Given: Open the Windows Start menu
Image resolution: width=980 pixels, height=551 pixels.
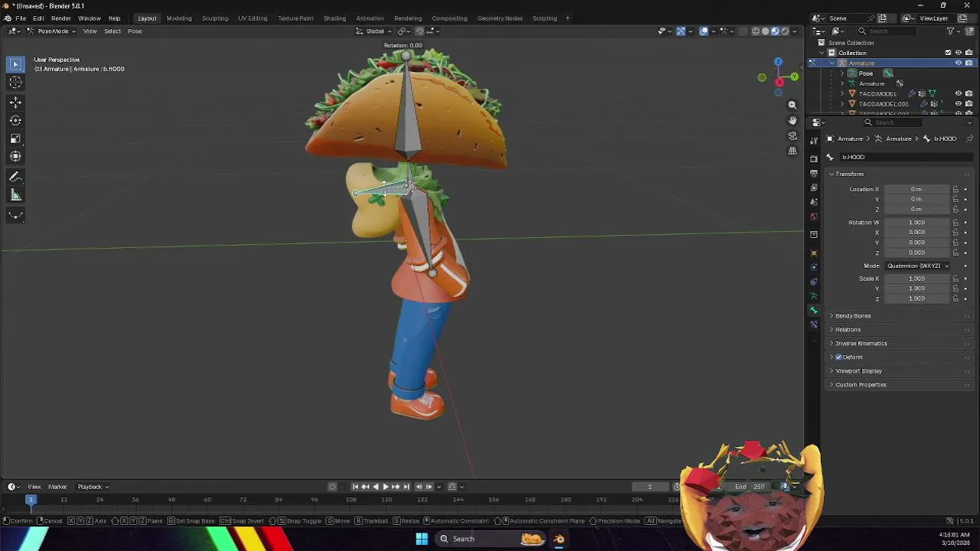Looking at the screenshot, I should (421, 539).
